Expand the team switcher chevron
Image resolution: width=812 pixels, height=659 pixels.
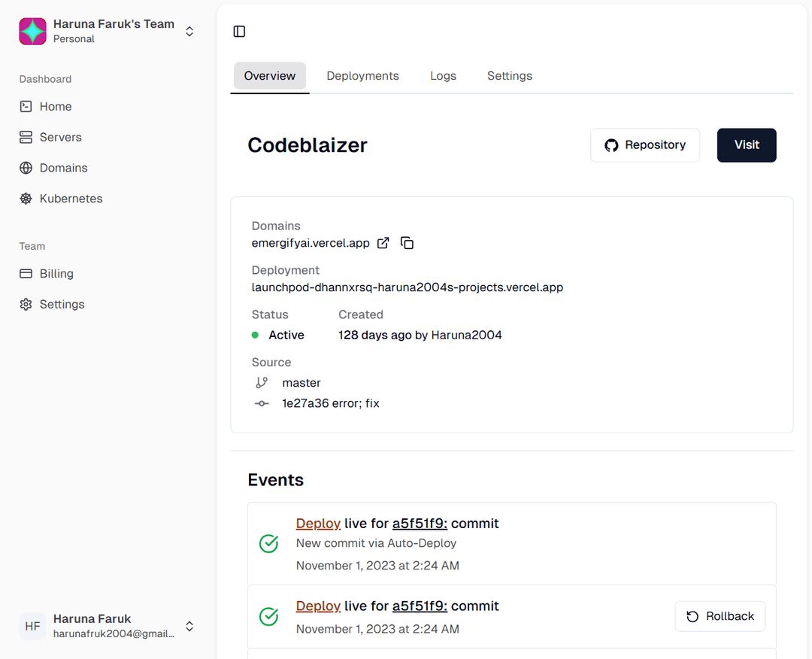coord(189,32)
